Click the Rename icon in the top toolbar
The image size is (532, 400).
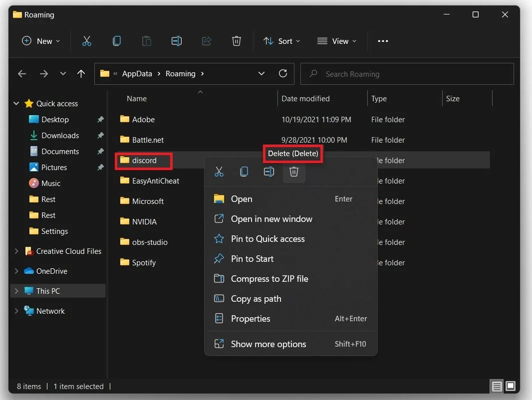177,41
